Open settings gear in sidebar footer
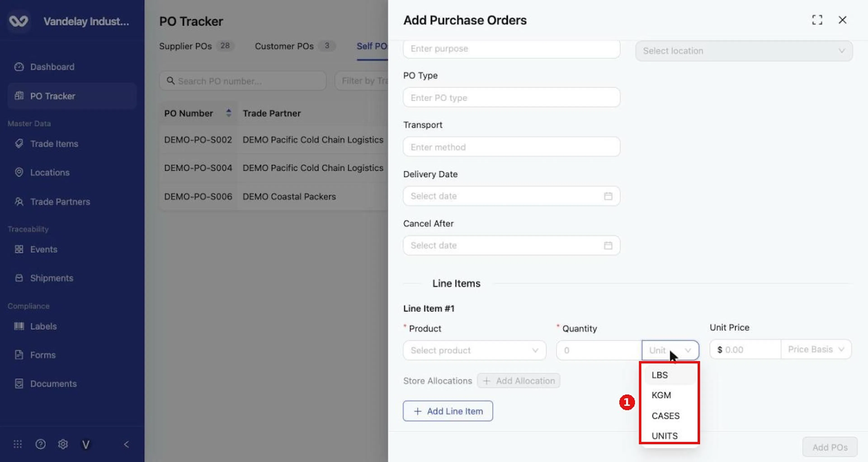The image size is (868, 462). click(x=63, y=444)
